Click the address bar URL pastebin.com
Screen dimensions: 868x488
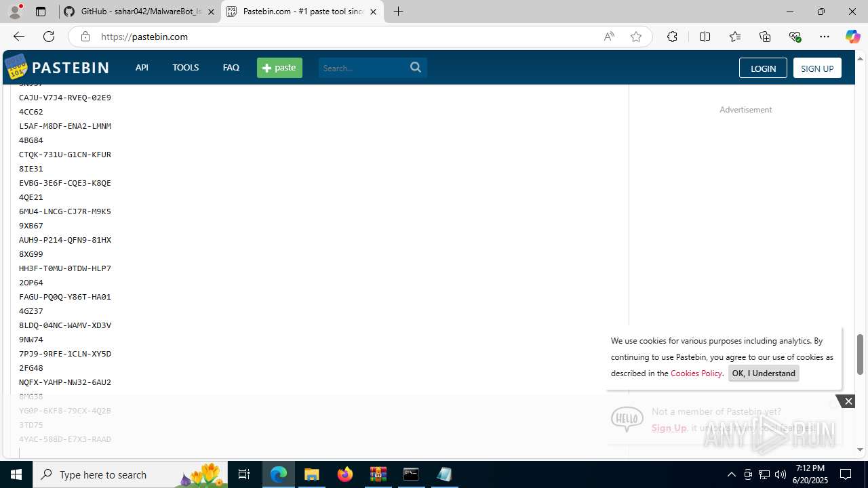(144, 37)
